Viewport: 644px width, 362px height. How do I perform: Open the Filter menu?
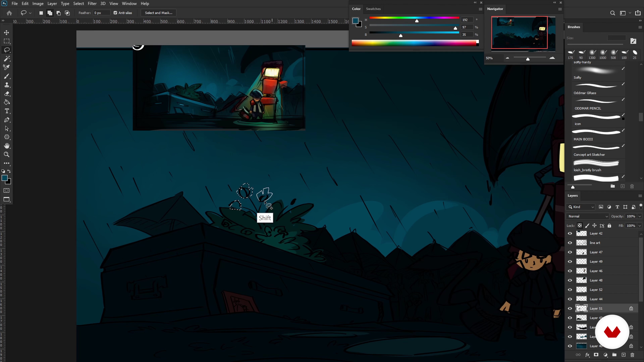click(x=92, y=4)
